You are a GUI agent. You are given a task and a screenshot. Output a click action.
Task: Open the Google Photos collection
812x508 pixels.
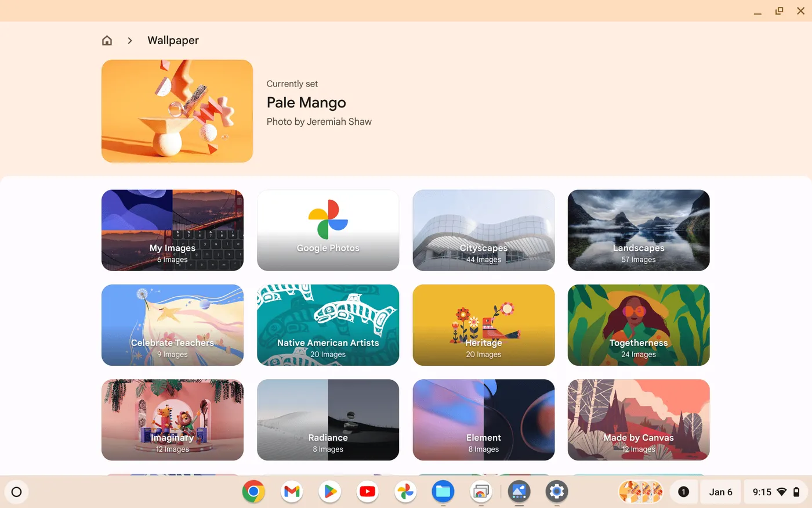(x=328, y=230)
